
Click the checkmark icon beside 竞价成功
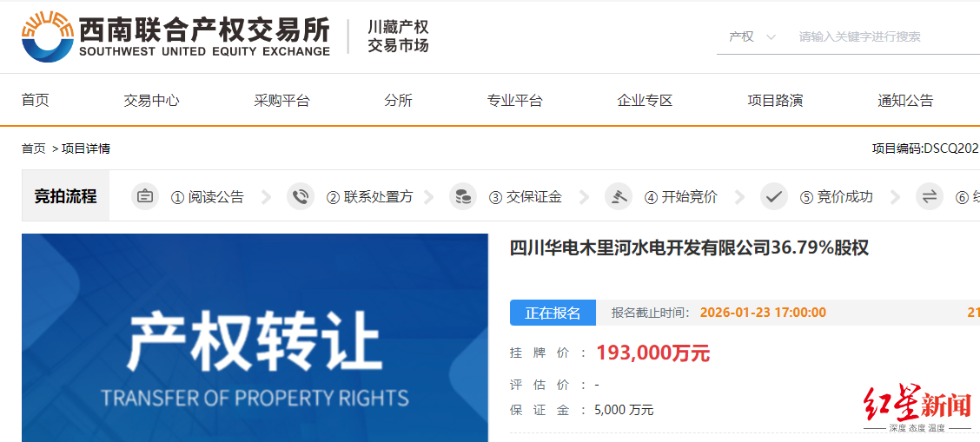point(774,197)
